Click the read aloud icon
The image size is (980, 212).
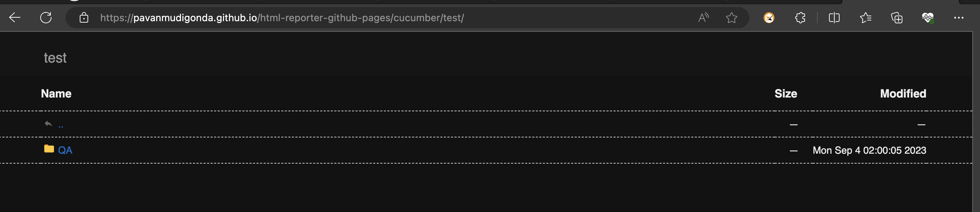703,18
